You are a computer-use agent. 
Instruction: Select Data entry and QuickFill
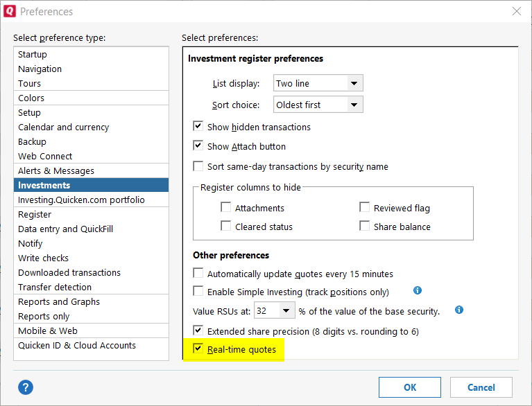[91, 229]
